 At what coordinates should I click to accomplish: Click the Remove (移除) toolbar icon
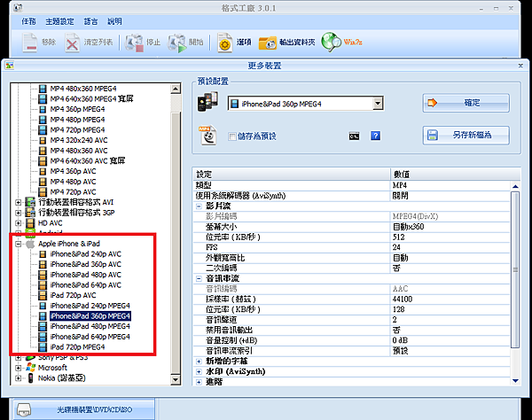pos(30,43)
